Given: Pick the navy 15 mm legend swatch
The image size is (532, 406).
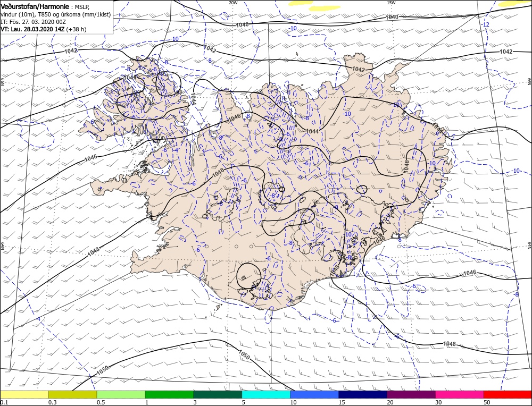Looking at the screenshot, I should pos(363,394).
